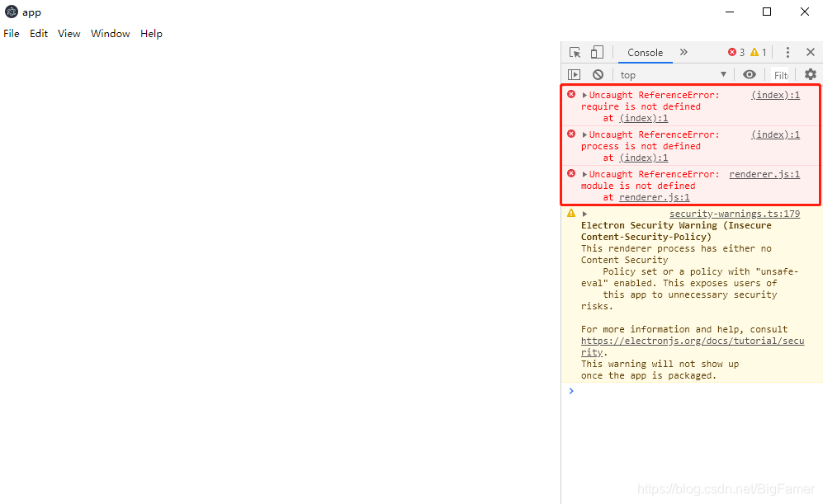Expand the 'module is not defined' error
Image resolution: width=823 pixels, height=504 pixels.
584,174
